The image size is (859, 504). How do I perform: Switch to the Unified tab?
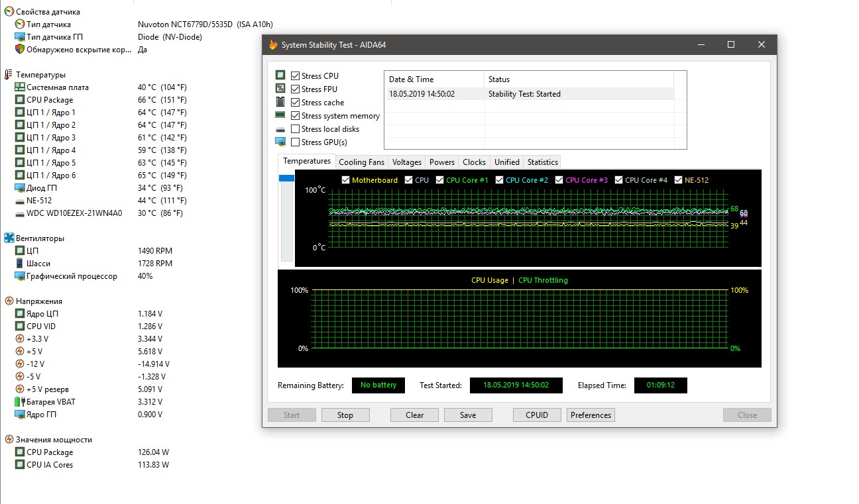(x=507, y=162)
